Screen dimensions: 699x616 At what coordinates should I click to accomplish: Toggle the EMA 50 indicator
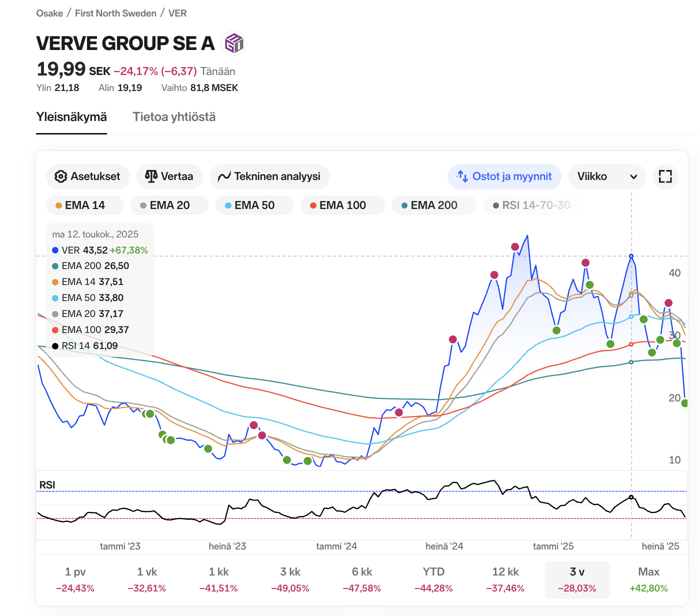[x=254, y=205]
